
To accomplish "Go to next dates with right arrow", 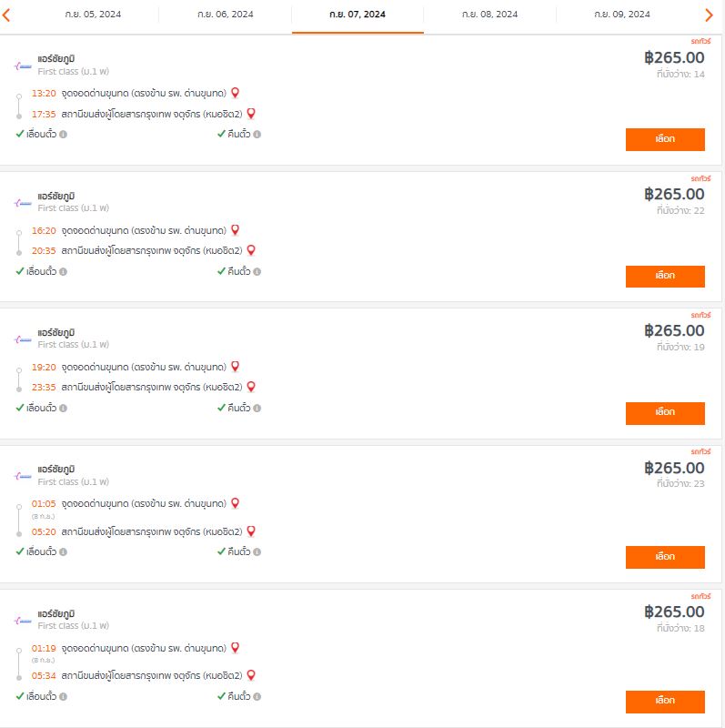I will pyautogui.click(x=709, y=15).
